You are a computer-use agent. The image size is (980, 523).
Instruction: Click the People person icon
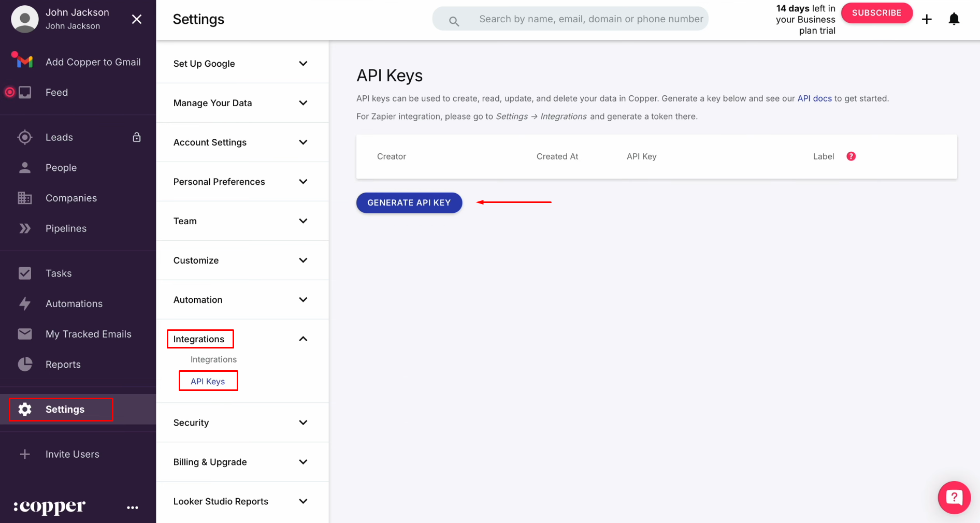click(x=25, y=168)
